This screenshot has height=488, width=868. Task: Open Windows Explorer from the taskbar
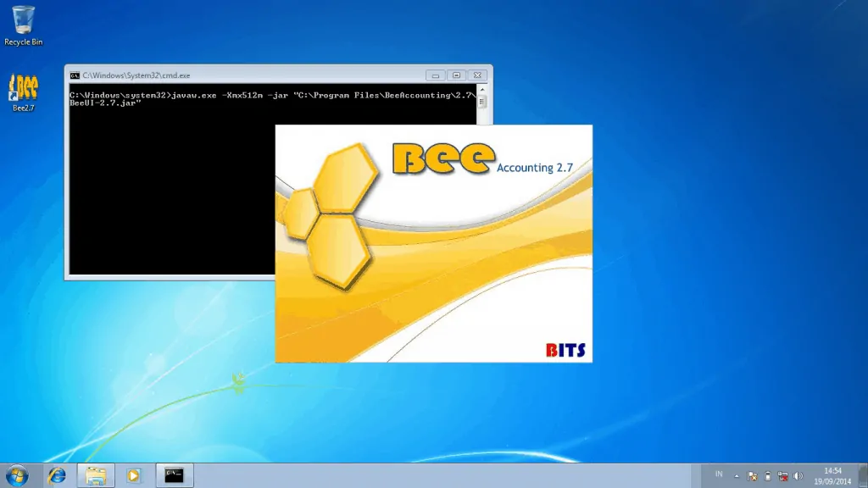96,476
